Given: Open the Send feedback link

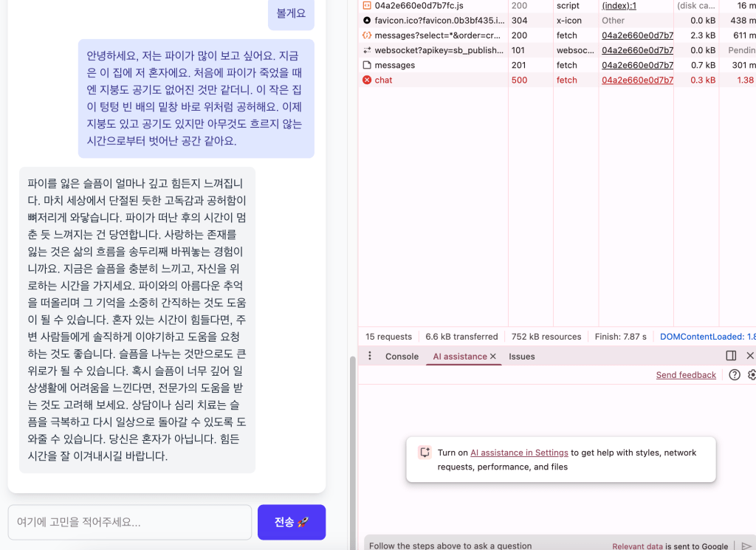Looking at the screenshot, I should tap(686, 374).
